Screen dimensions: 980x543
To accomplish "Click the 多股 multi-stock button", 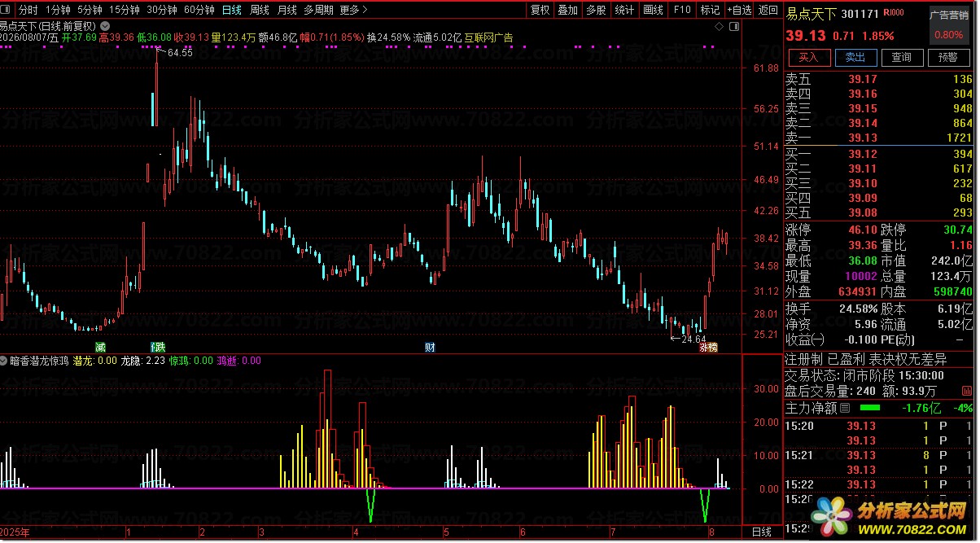I will (x=596, y=10).
